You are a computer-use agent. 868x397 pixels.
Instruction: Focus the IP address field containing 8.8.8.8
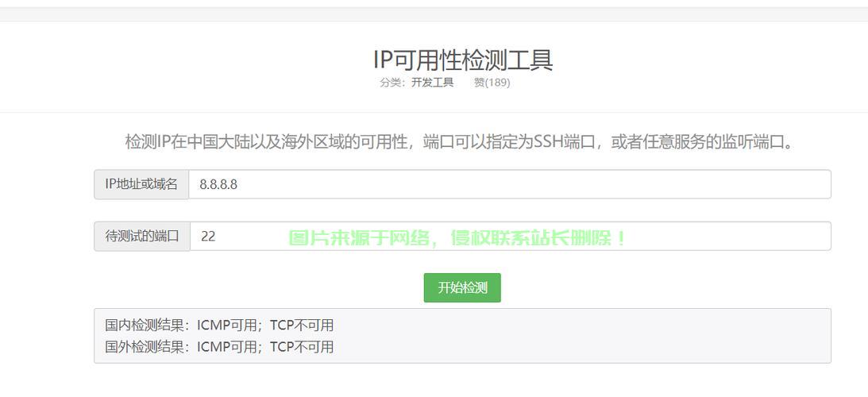(x=510, y=184)
